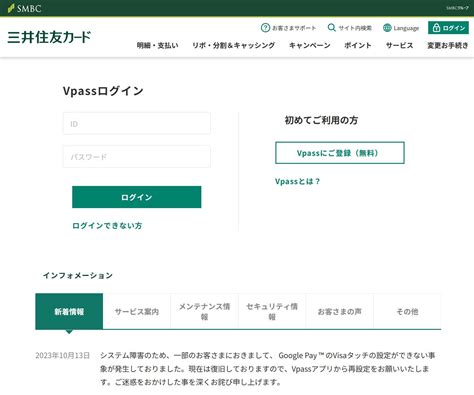Open the リボ・分割&キャッシング menu

[233, 45]
